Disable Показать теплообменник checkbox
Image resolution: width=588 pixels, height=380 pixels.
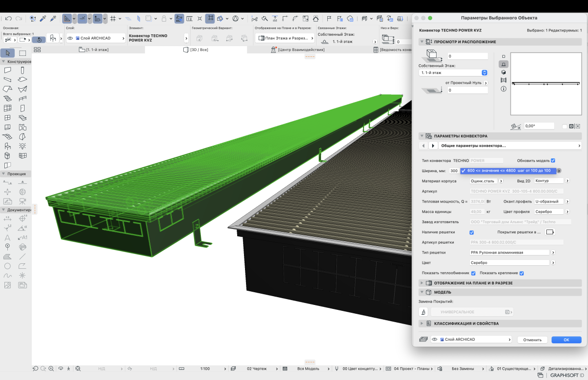(473, 273)
